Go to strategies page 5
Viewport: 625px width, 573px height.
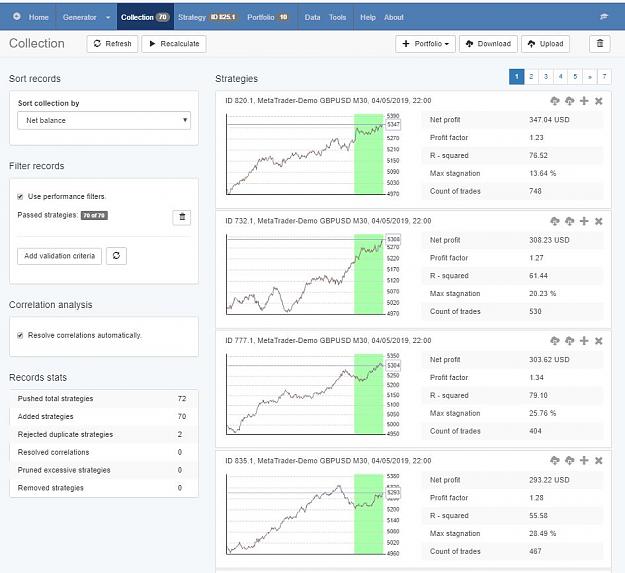[x=575, y=77]
